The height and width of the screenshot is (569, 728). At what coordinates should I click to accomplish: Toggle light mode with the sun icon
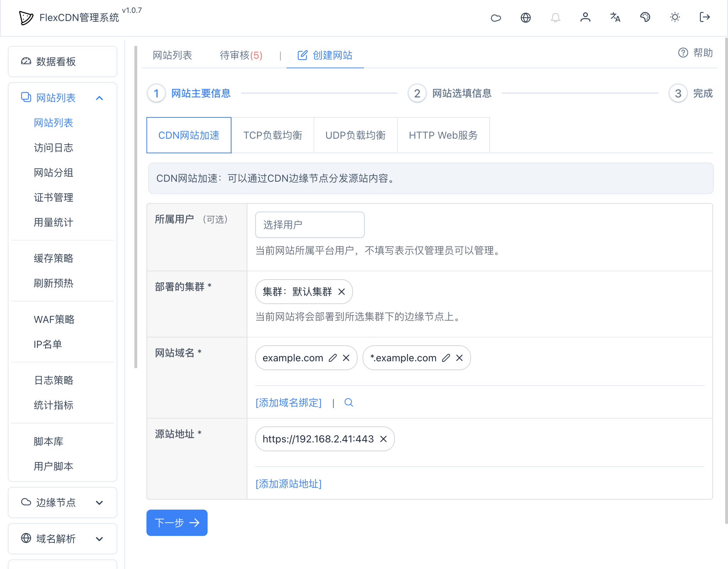(675, 17)
